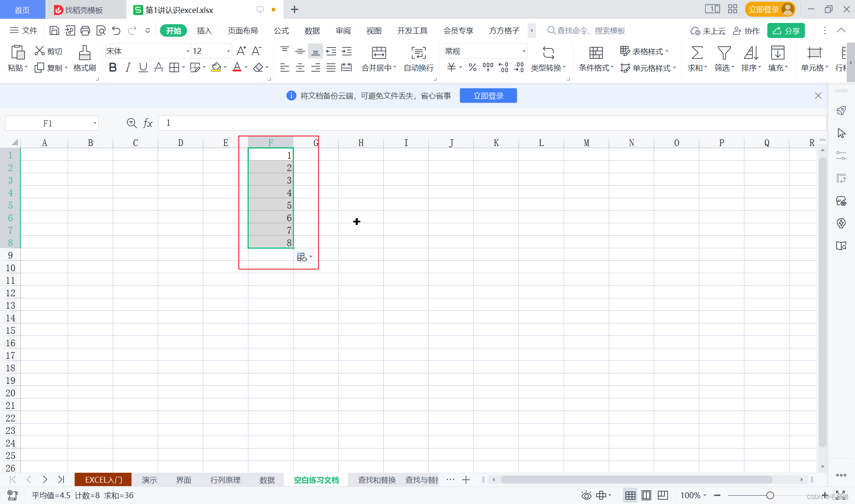Open the font name dropdown (宋体)
Viewport: 855px width, 504px height.
tap(188, 51)
